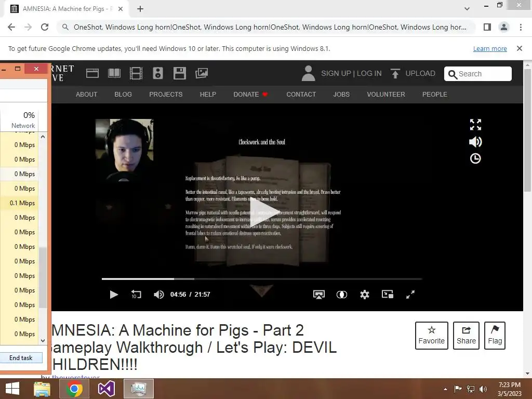Image resolution: width=532 pixels, height=399 pixels.
Task: Open the CONTACT menu item
Action: click(301, 95)
